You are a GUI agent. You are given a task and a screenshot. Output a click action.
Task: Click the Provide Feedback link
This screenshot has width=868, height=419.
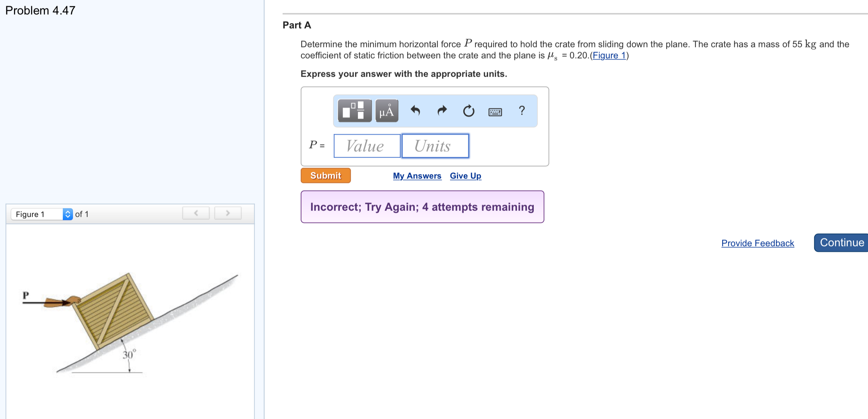(757, 243)
